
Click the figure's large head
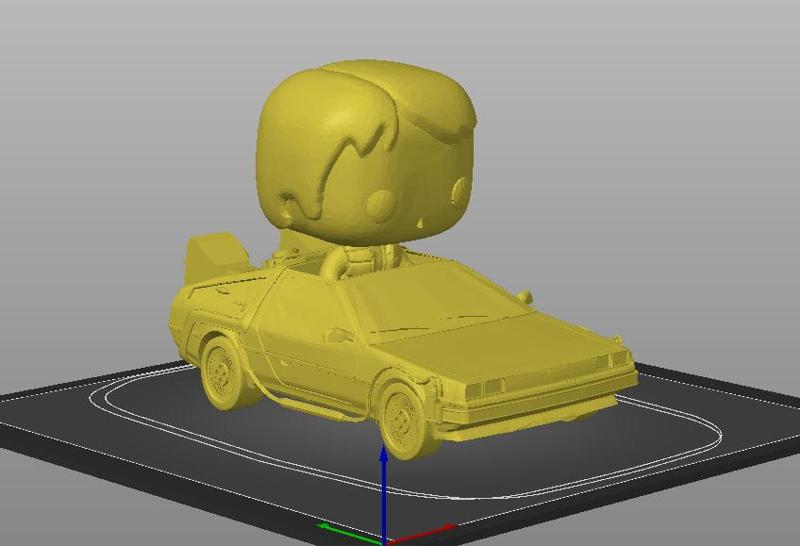[366, 153]
